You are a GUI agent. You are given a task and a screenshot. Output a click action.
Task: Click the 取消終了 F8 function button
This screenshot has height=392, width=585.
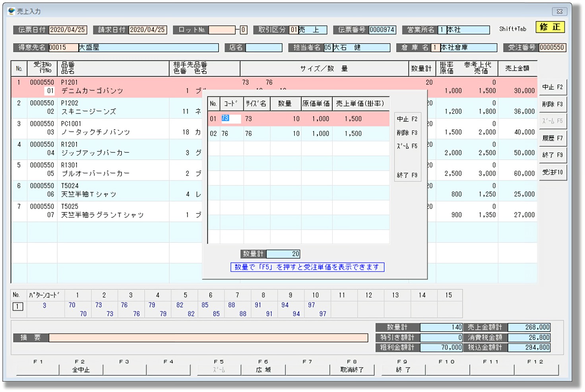tap(352, 370)
